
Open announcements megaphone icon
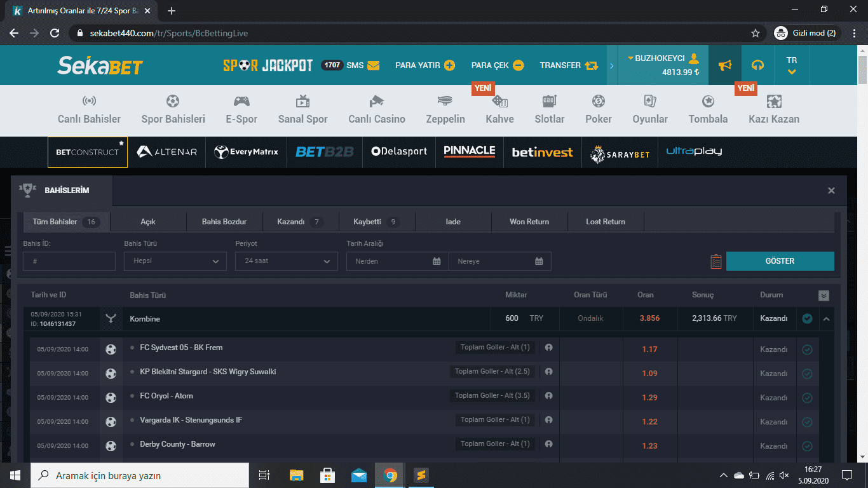725,65
